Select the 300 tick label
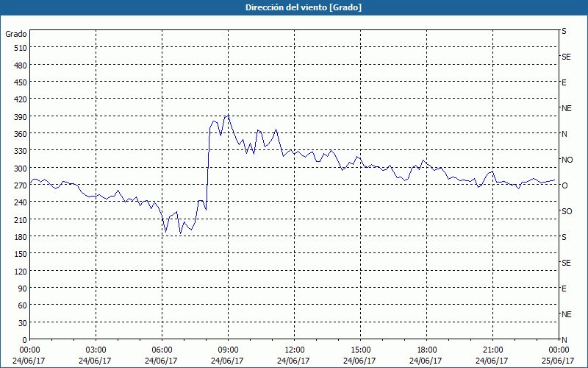The width and height of the screenshot is (588, 368). click(x=21, y=169)
